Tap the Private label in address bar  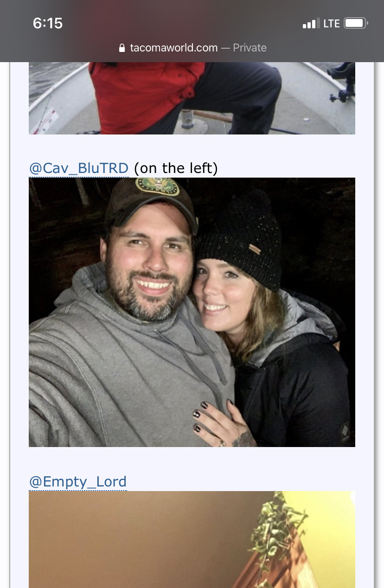click(250, 48)
